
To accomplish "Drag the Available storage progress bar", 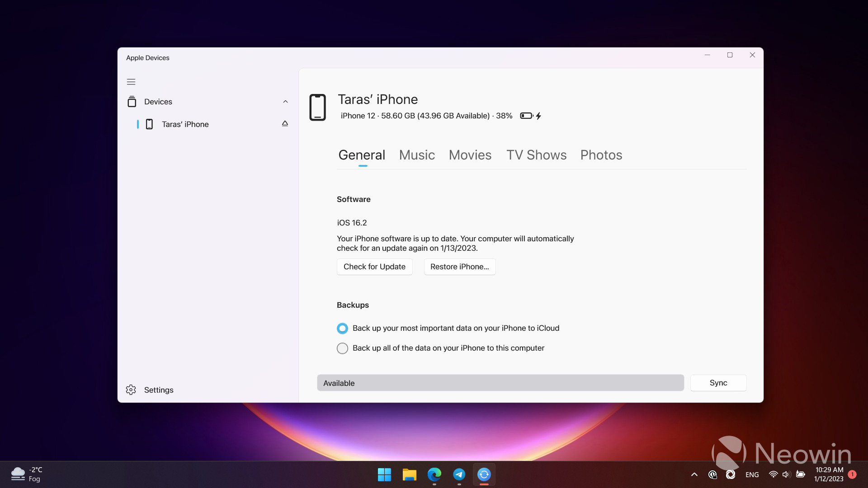I will (x=500, y=383).
